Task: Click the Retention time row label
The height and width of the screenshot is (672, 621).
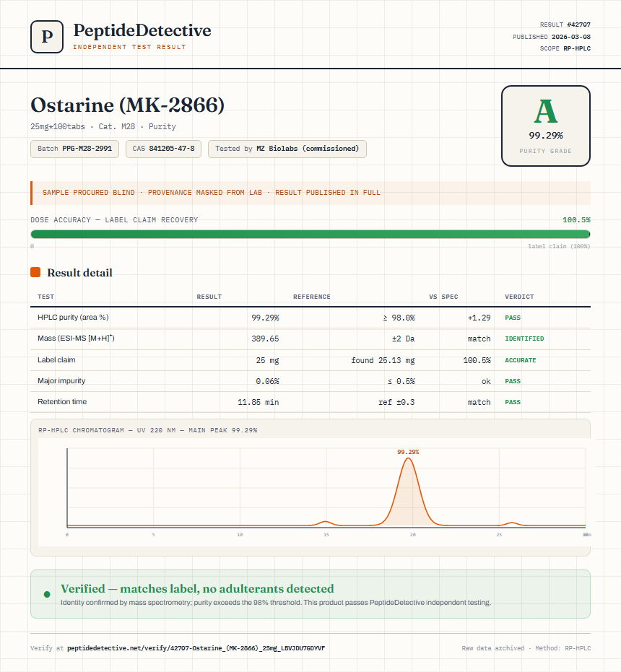Action: click(62, 401)
